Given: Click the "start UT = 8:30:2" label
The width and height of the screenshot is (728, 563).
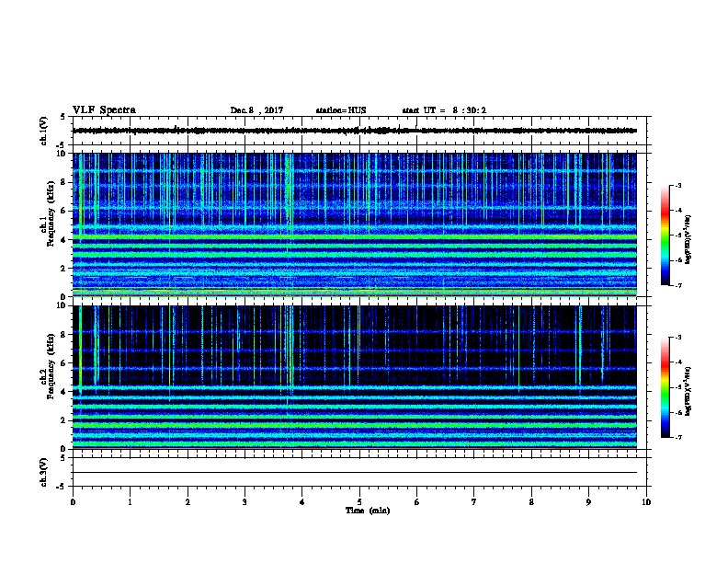Looking at the screenshot, I should click(444, 110).
